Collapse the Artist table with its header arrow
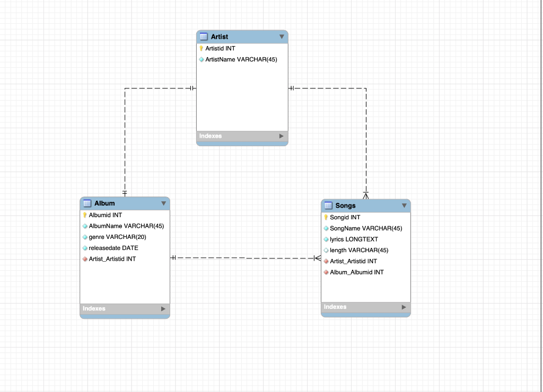Screen dimensions: 543x392 point(282,37)
